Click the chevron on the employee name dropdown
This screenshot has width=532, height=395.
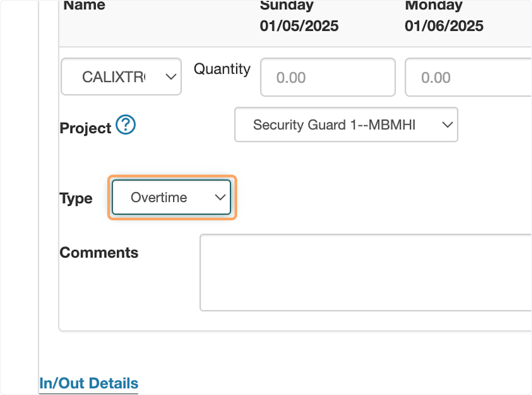coord(171,76)
